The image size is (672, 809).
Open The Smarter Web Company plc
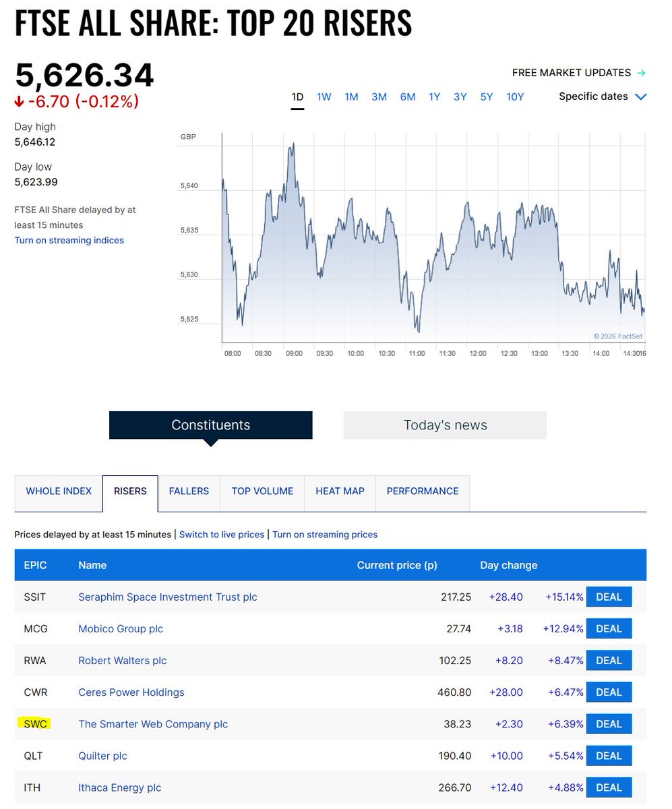153,724
